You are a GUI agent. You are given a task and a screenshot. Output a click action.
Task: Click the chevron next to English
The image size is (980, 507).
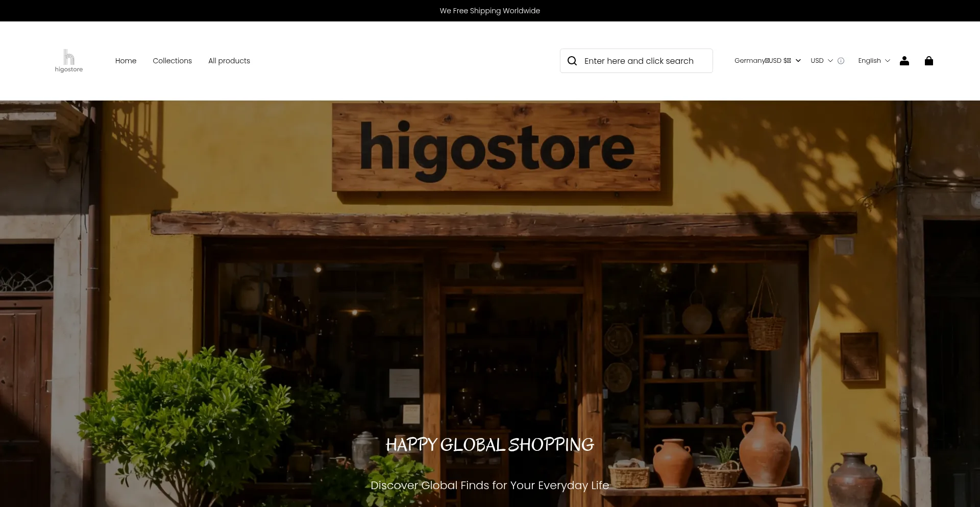point(888,61)
